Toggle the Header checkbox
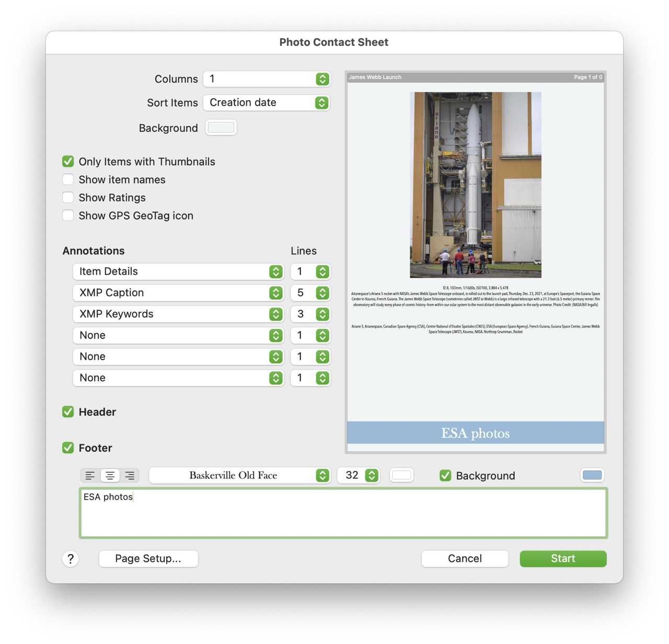Viewport: 669px width, 644px height. (68, 412)
